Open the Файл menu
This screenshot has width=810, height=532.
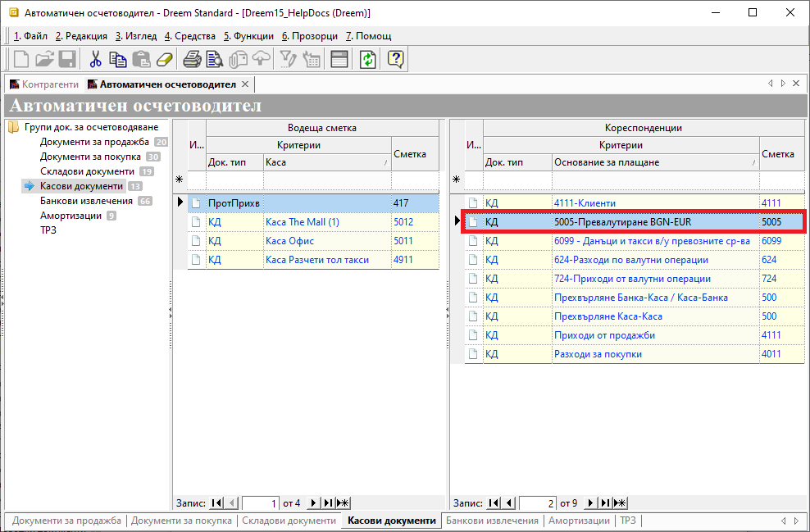(31, 36)
